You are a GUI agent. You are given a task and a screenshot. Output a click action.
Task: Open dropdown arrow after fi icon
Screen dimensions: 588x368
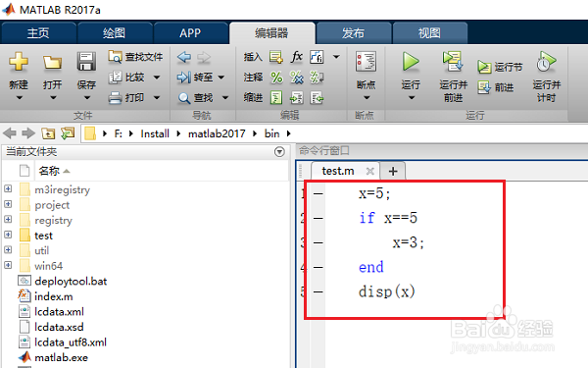336,57
